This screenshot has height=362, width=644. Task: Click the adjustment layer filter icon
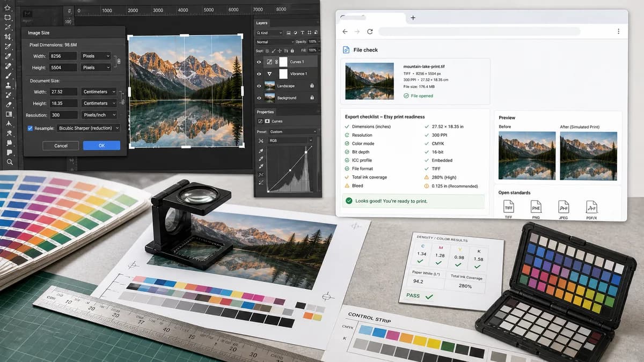tap(296, 33)
